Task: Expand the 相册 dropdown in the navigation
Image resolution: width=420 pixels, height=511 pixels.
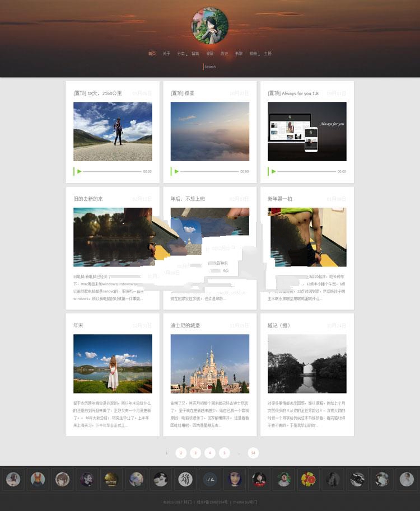Action: pyautogui.click(x=254, y=54)
